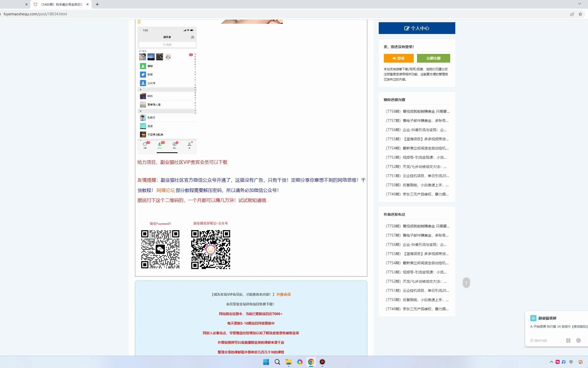Open (7758期) link under 猜你还感兴趣

pyautogui.click(x=418, y=111)
